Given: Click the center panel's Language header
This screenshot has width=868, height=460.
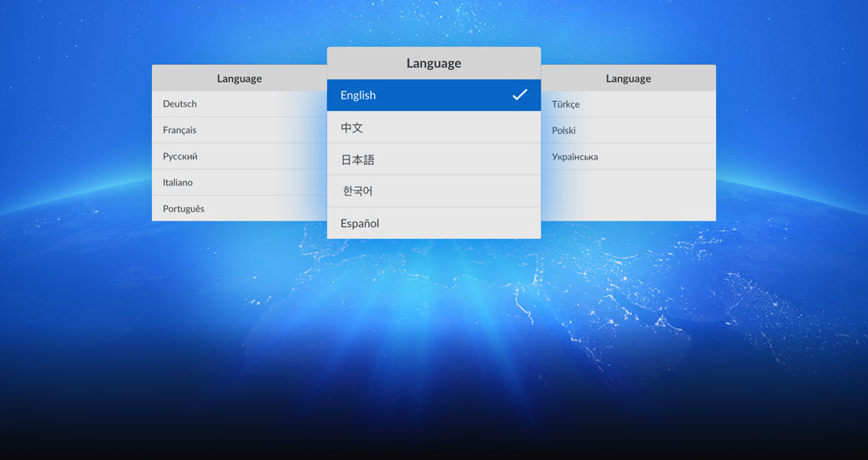Looking at the screenshot, I should (x=433, y=63).
